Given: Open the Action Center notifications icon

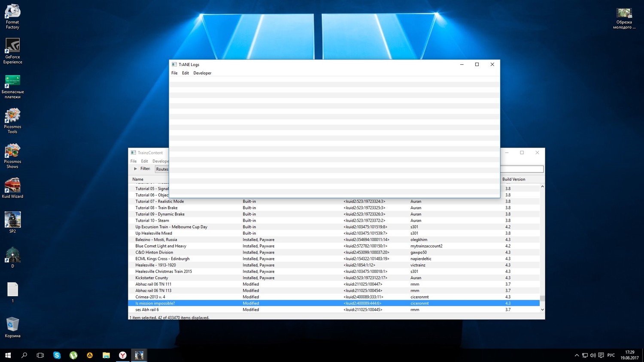Looking at the screenshot, I should pos(601,355).
